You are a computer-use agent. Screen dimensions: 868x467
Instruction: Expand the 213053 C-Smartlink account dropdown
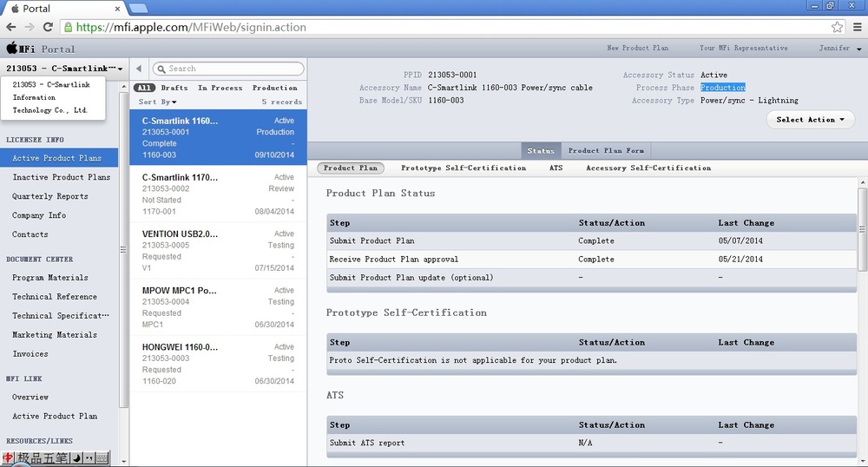click(x=64, y=69)
